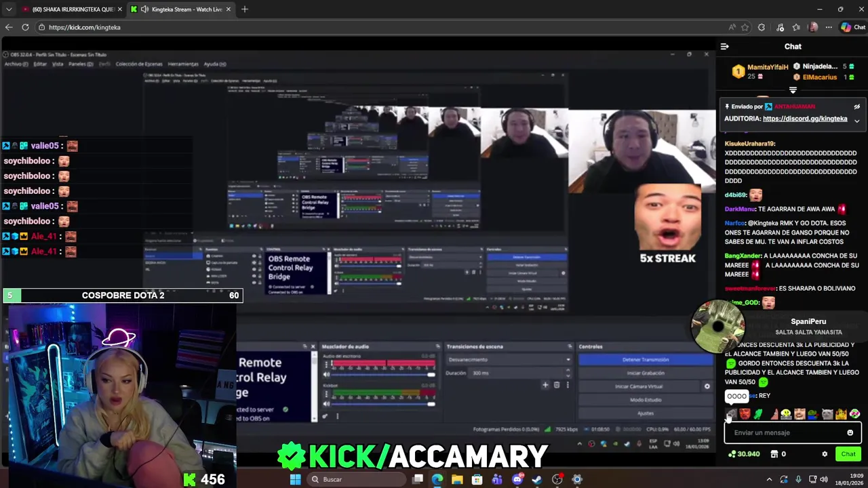The height and width of the screenshot is (488, 868).
Task: Select the Kingteka Stream browser tab
Action: tap(182, 9)
